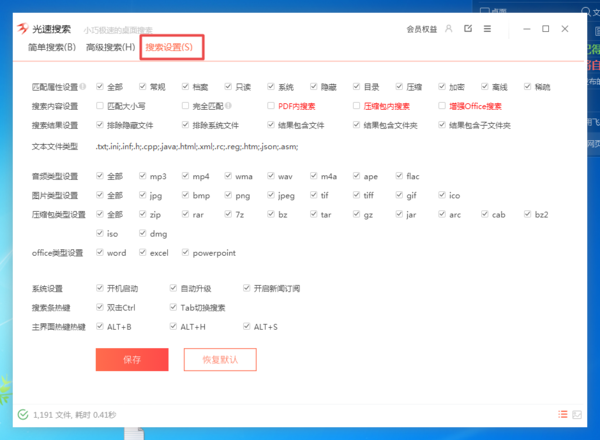Open the hamburger main menu icon
This screenshot has width=600, height=440.
click(x=487, y=29)
